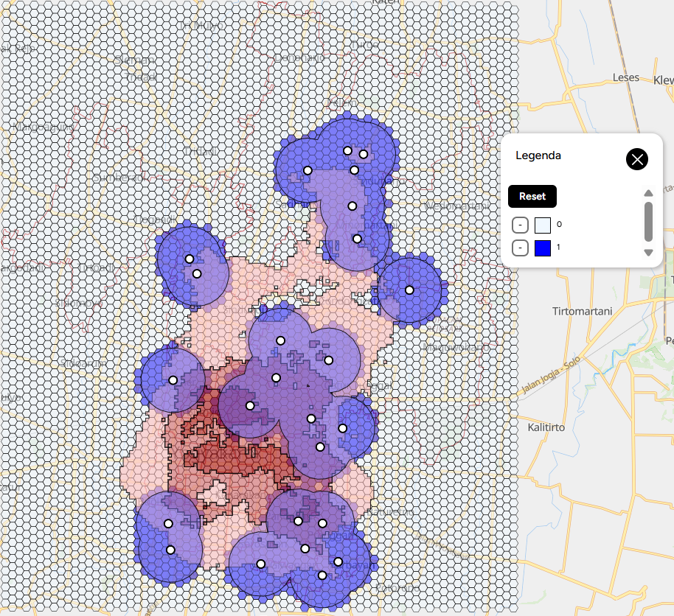Toggle the minus button for legend class 1

pos(520,248)
